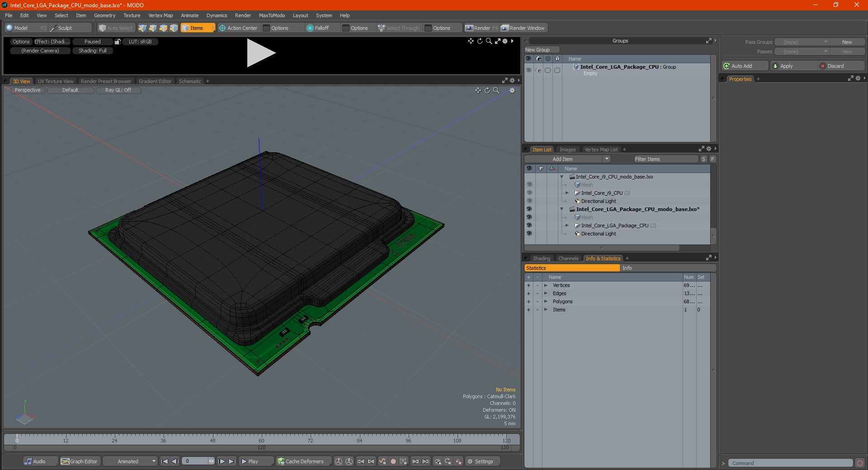
Task: Go to first frame
Action: click(x=165, y=461)
